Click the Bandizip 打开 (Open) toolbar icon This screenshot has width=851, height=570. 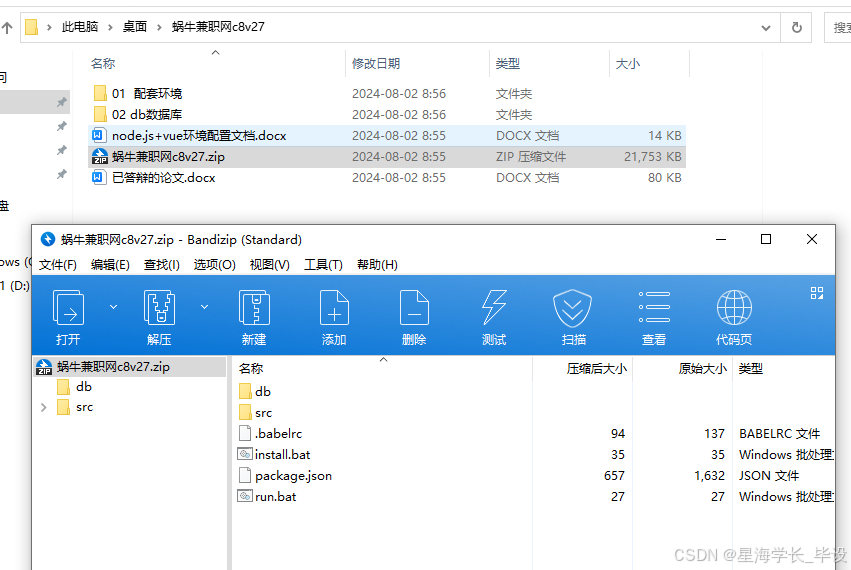pyautogui.click(x=68, y=308)
